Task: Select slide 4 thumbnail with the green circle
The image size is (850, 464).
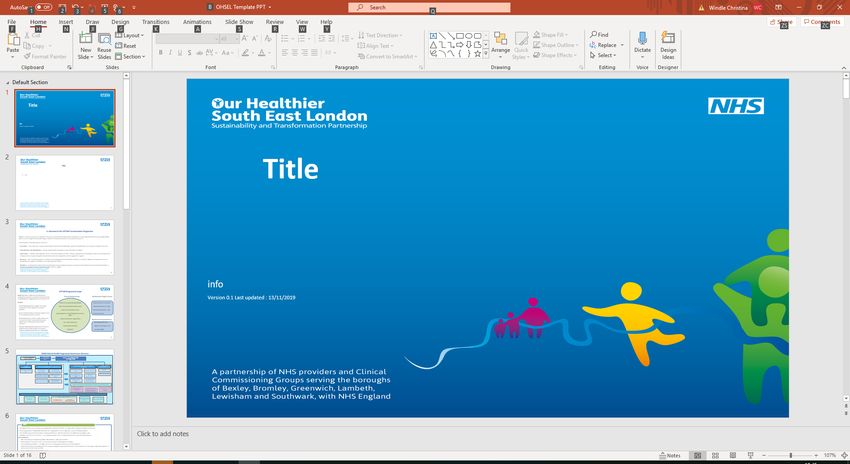Action: pos(65,312)
